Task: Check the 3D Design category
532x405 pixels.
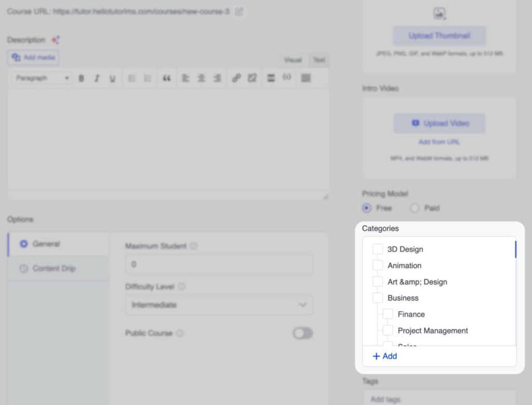Action: (378, 250)
